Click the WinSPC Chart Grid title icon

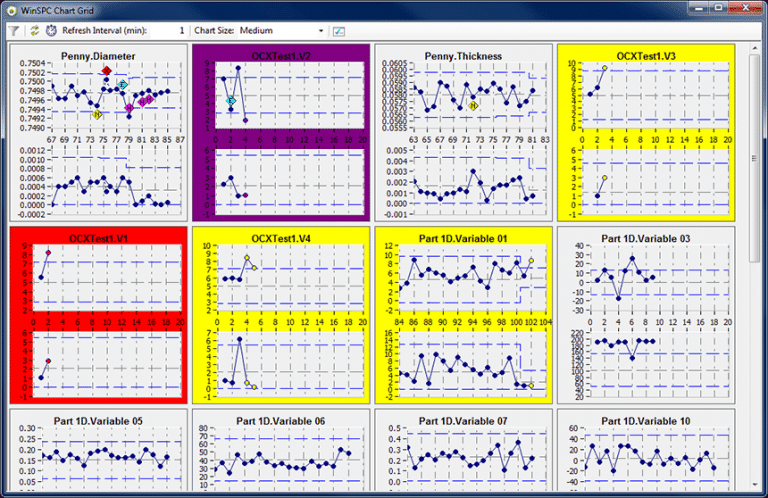click(x=11, y=9)
